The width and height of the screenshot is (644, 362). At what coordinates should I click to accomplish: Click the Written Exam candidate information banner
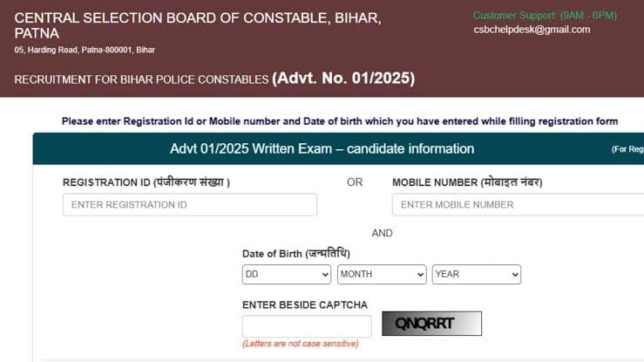322,149
